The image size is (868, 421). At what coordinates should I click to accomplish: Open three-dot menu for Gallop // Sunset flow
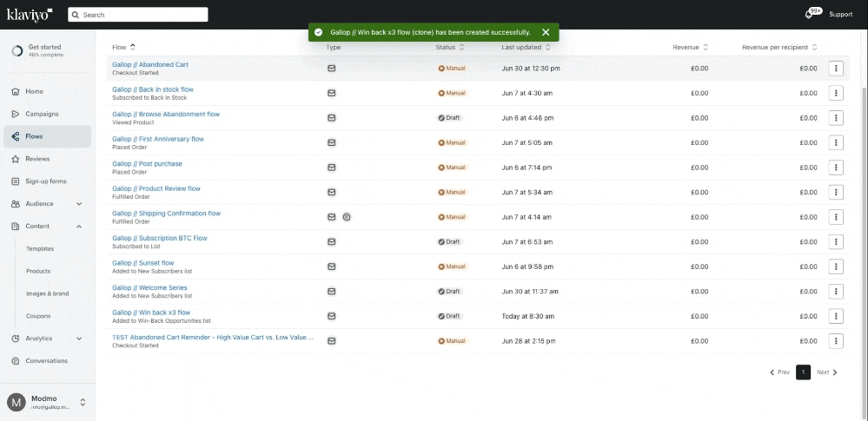(x=836, y=266)
